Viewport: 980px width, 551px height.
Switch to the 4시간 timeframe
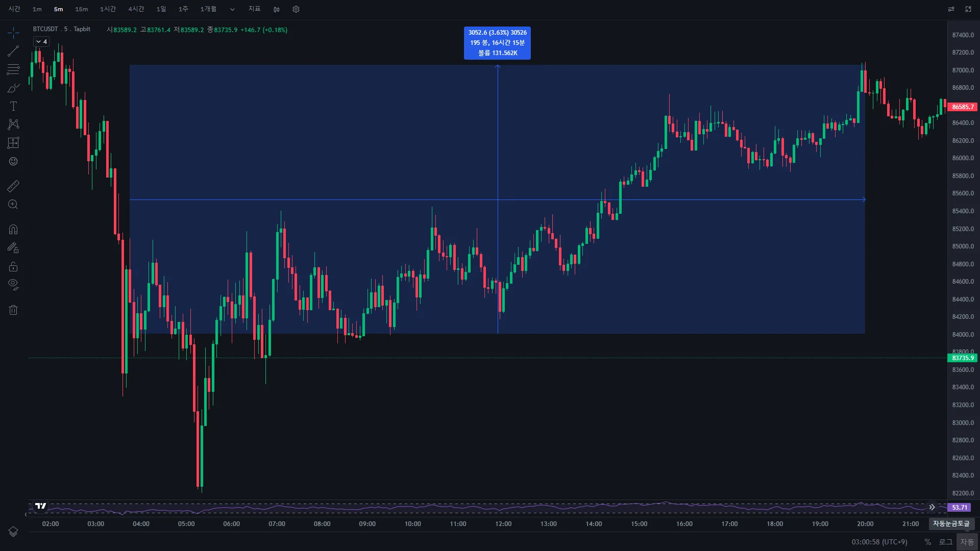(x=136, y=9)
